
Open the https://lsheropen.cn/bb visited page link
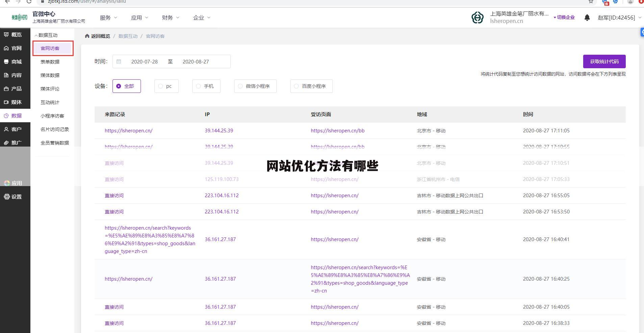338,130
